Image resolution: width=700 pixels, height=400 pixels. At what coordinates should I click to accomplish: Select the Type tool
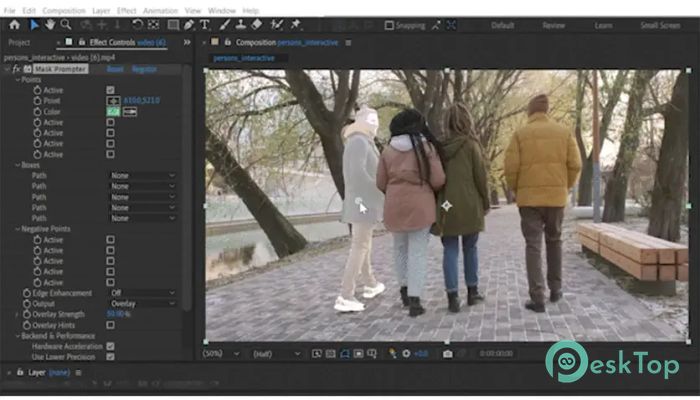pyautogui.click(x=204, y=25)
